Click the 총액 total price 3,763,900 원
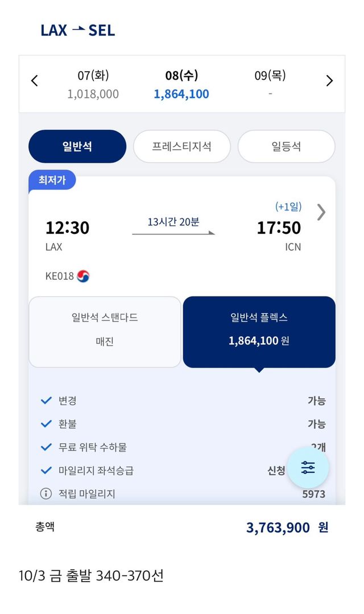The width and height of the screenshot is (364, 614). click(x=287, y=528)
